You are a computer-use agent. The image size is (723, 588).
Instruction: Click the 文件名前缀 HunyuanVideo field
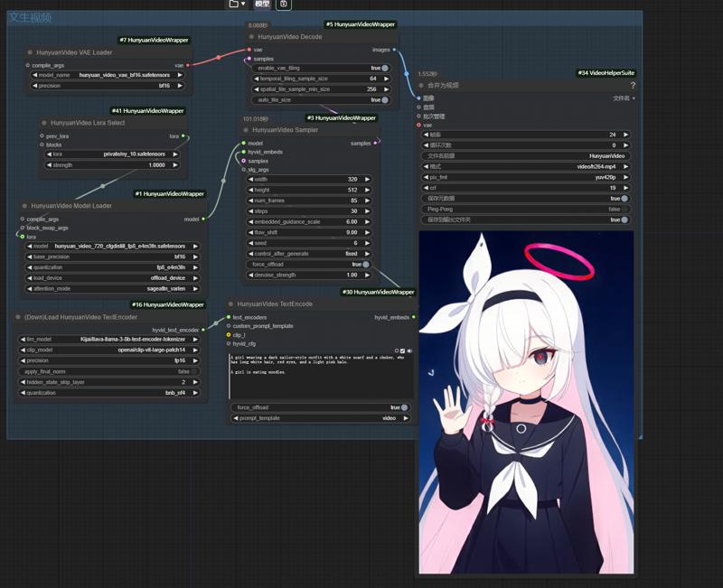[526, 156]
